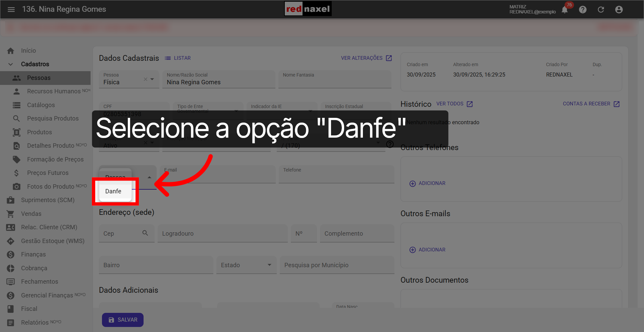Click the Relac. Cliente (CRM) icon
Image resolution: width=644 pixels, height=332 pixels.
(x=10, y=227)
